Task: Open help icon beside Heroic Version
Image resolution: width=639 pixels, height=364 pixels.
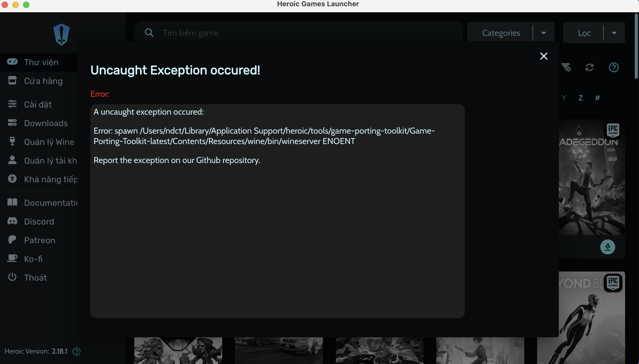Action: [x=76, y=351]
